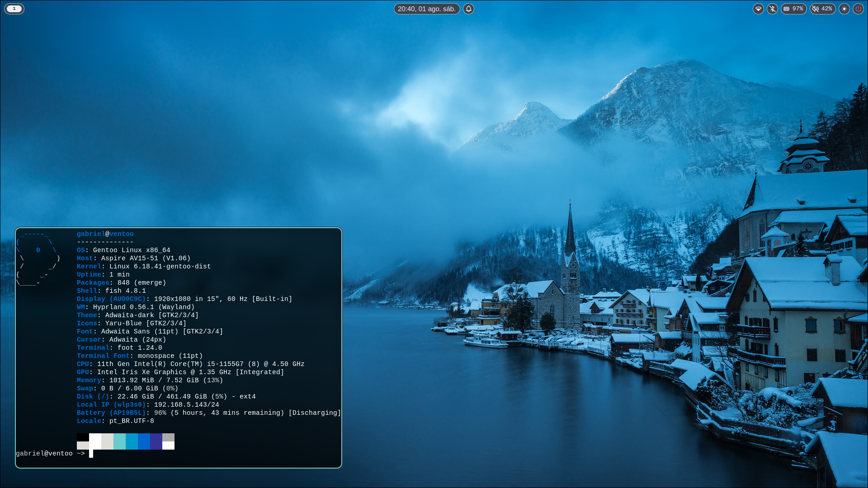
Task: Click the medium gray swatch in the terminal palette
Action: (168, 437)
